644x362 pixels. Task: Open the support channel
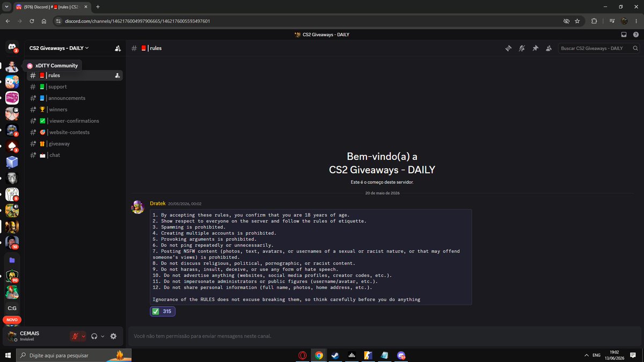pos(75,87)
